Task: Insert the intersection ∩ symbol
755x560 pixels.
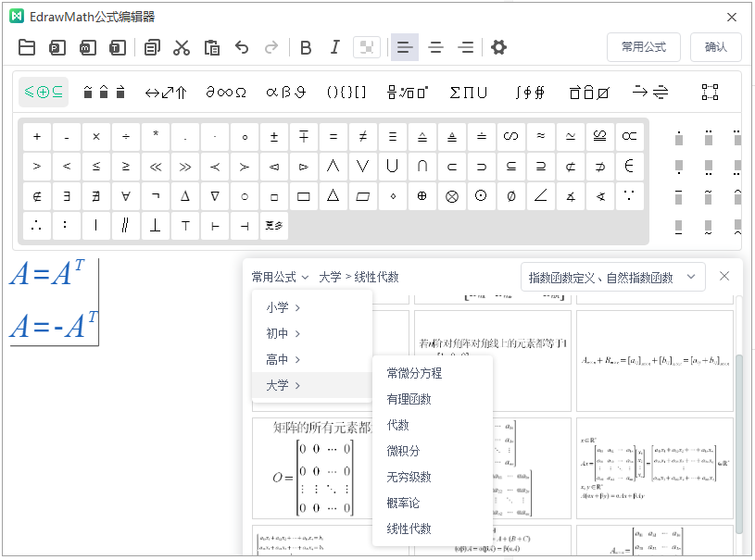Action: coord(422,167)
